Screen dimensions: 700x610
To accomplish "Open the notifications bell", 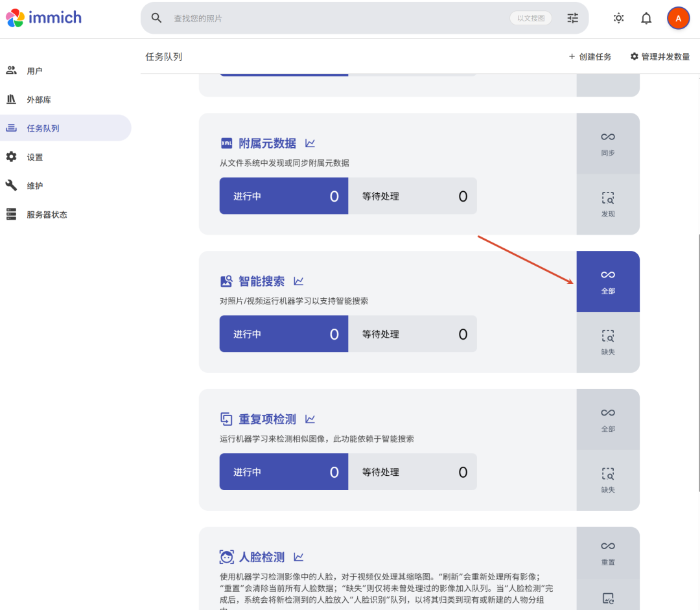I will point(646,18).
